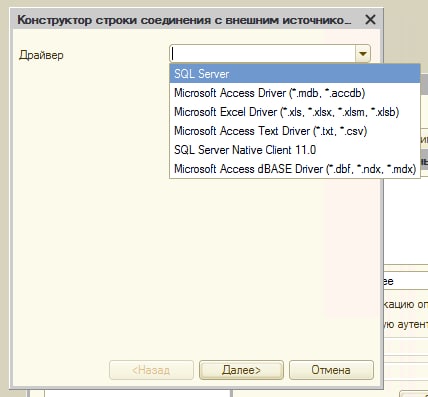
Task: Click into the Драйвер input field
Action: pyautogui.click(x=263, y=54)
